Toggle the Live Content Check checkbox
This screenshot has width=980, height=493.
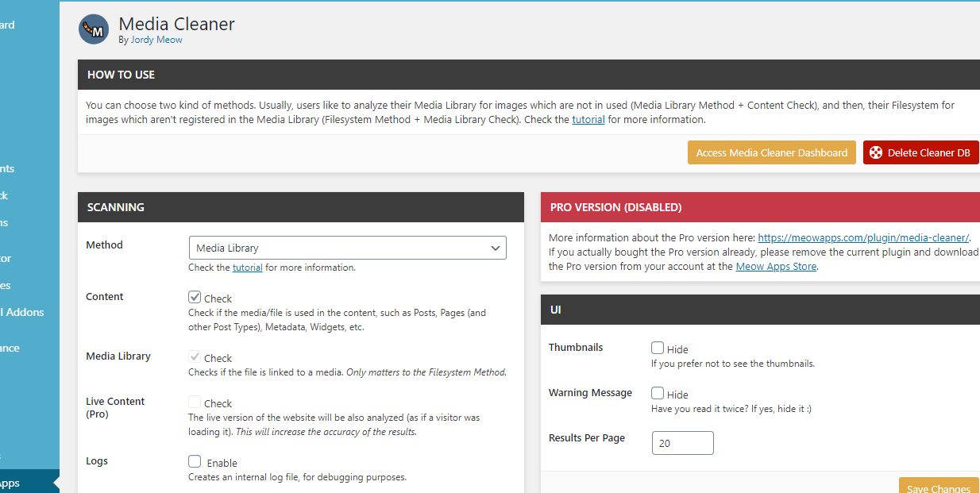pos(195,402)
